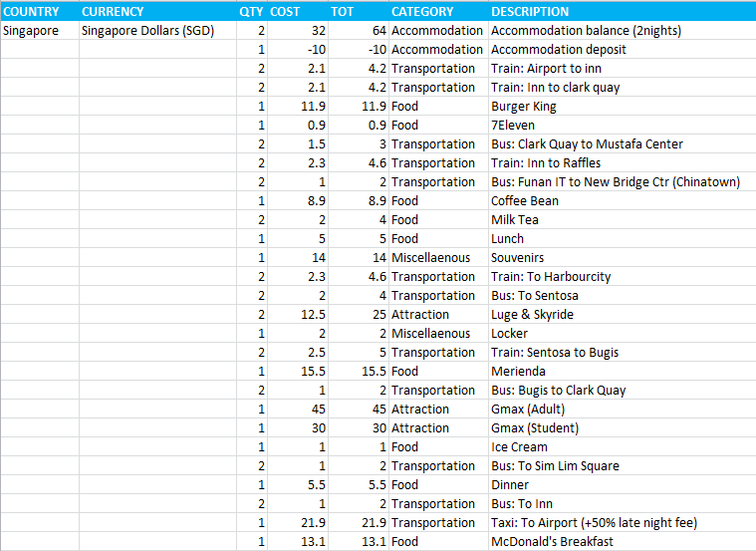Viewport: 756px width, 551px height.
Task: Click the Coffee Bean description cell
Action: tap(622, 200)
